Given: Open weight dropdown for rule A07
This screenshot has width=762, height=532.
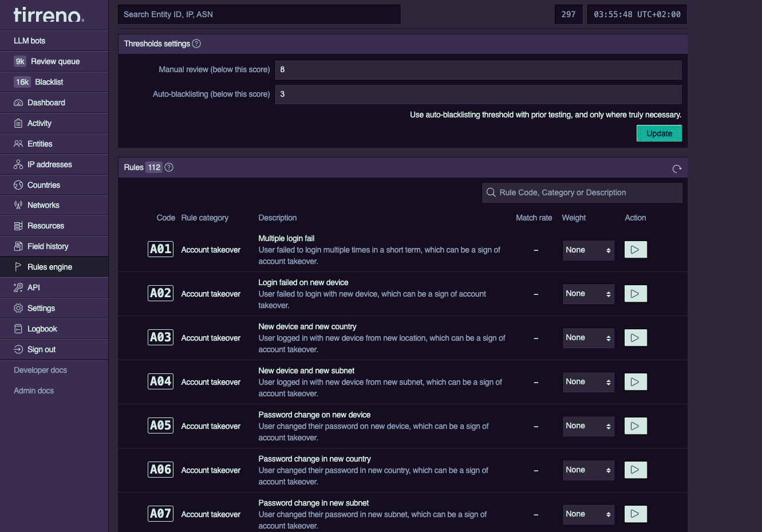Looking at the screenshot, I should point(588,514).
